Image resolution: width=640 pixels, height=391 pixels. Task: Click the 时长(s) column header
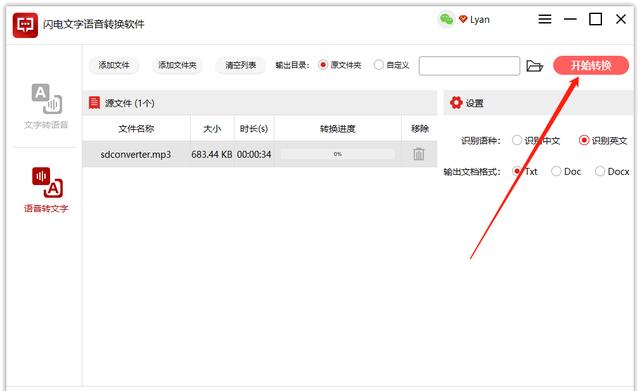(x=254, y=129)
